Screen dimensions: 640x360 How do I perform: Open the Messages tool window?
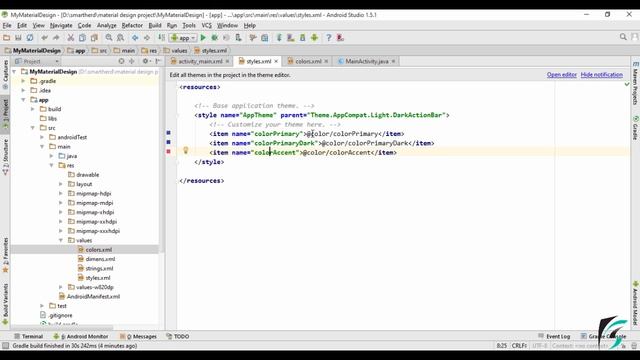(138, 336)
